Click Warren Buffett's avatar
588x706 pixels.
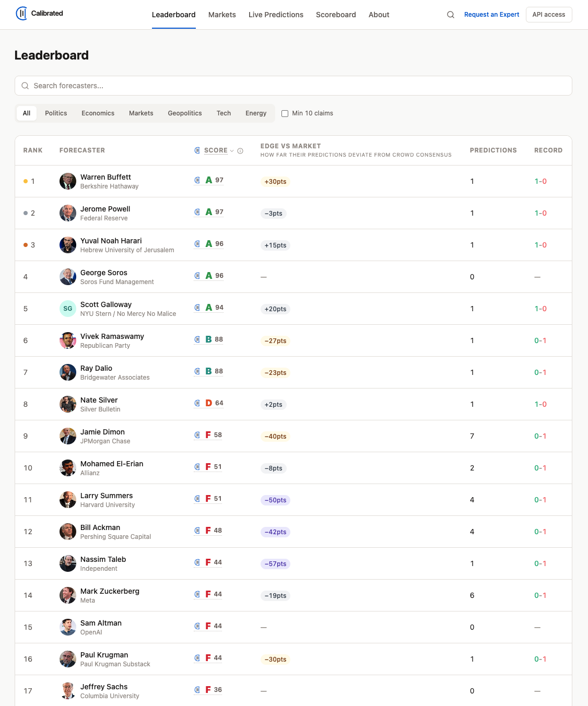68,181
